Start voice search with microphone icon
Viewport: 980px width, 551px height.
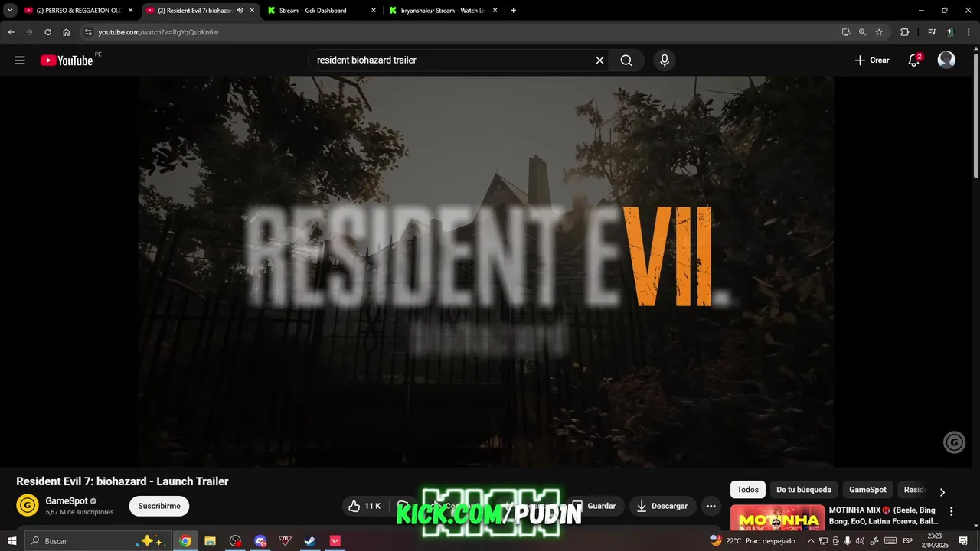[x=665, y=60]
